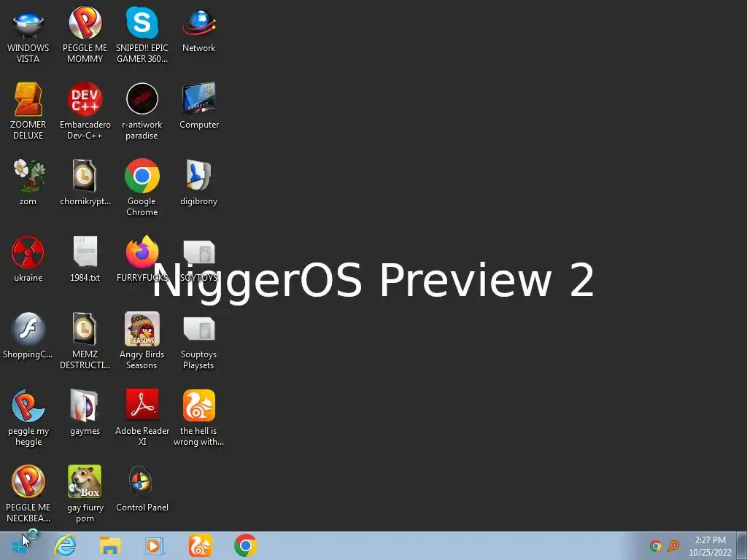747x560 pixels.
Task: Click the Chrome icon pinned to taskbar
Action: [x=246, y=545]
